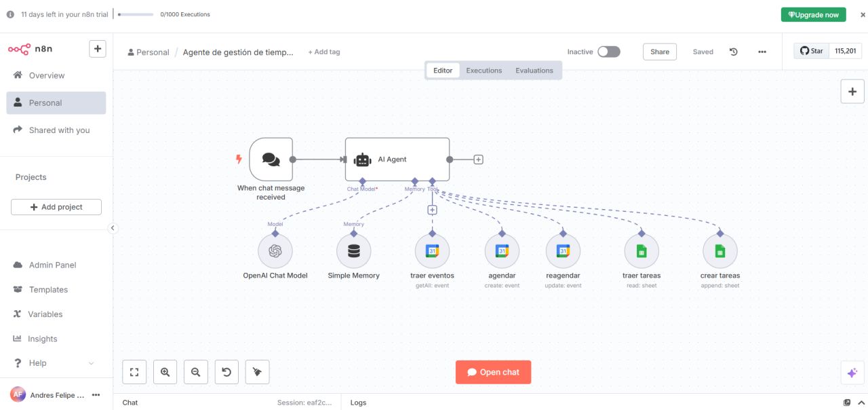Expand the Help menu
The width and height of the screenshot is (868, 410).
56,363
